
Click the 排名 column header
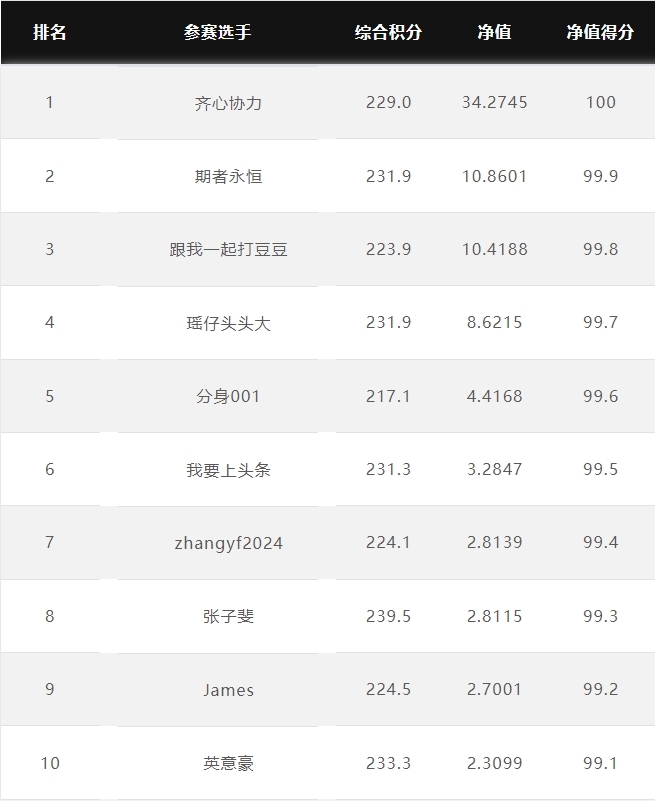[x=50, y=32]
